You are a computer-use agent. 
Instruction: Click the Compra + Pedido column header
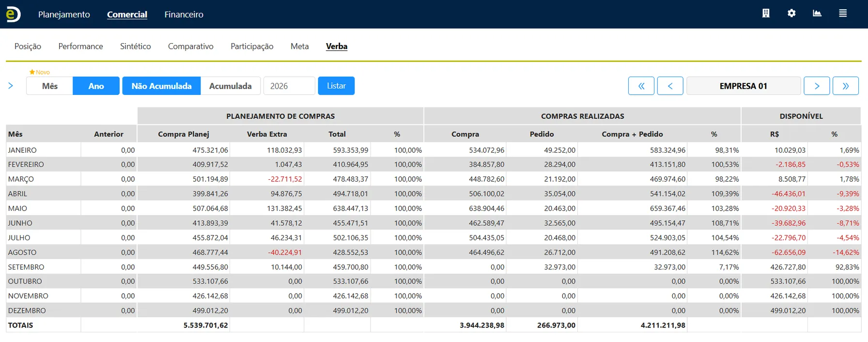pos(632,134)
